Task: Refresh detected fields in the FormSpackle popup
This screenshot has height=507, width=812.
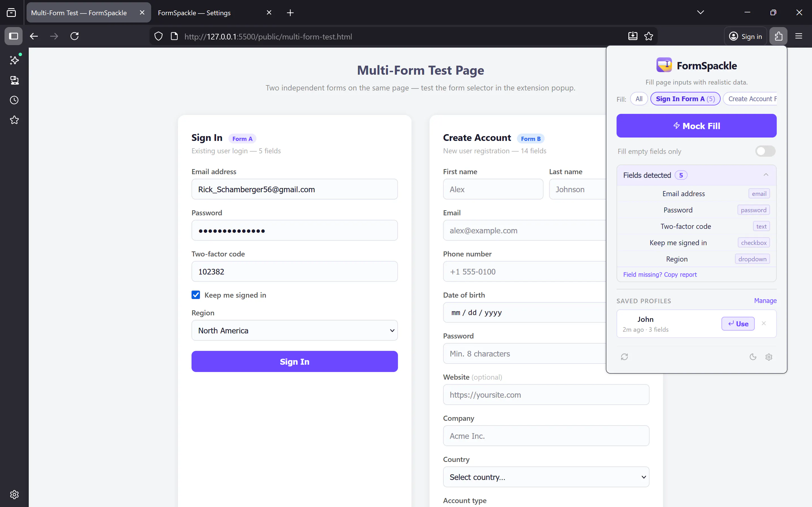Action: (x=624, y=357)
